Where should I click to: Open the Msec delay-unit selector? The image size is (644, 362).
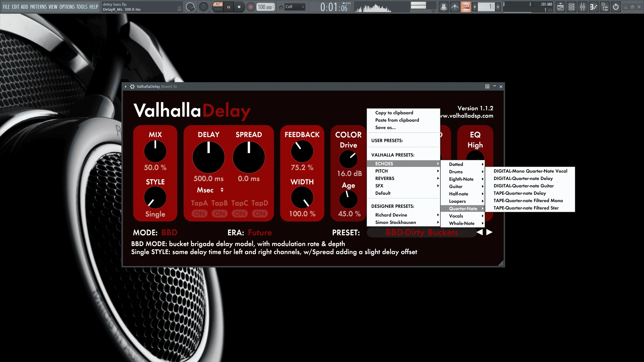click(210, 190)
